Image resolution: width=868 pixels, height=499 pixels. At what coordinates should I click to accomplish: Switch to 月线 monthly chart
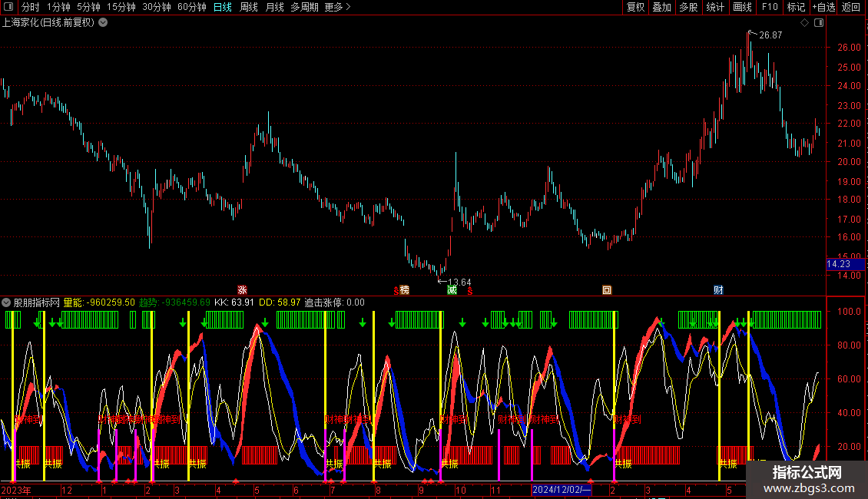(x=274, y=7)
